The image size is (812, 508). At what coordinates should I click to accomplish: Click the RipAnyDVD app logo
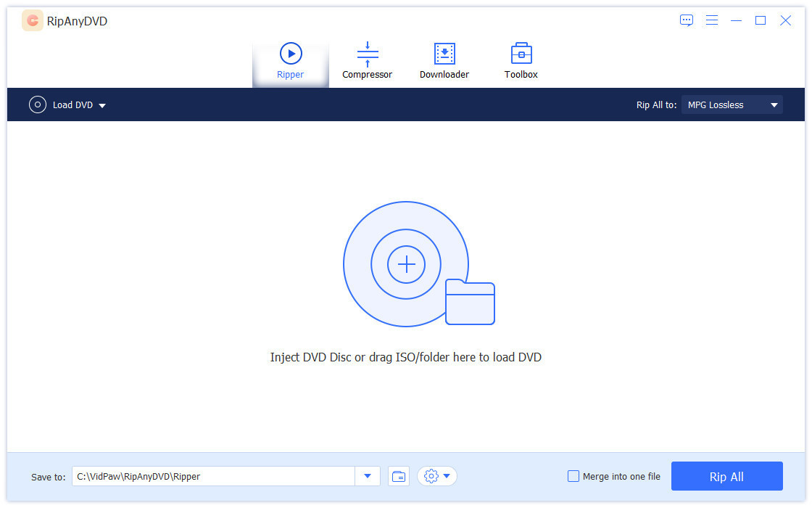(32, 21)
